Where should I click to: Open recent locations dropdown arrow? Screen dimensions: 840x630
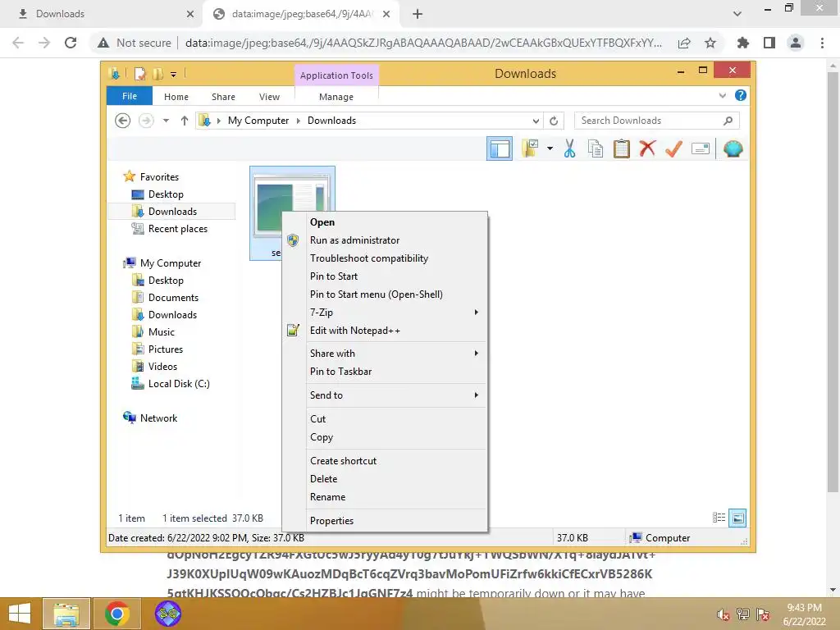166,121
